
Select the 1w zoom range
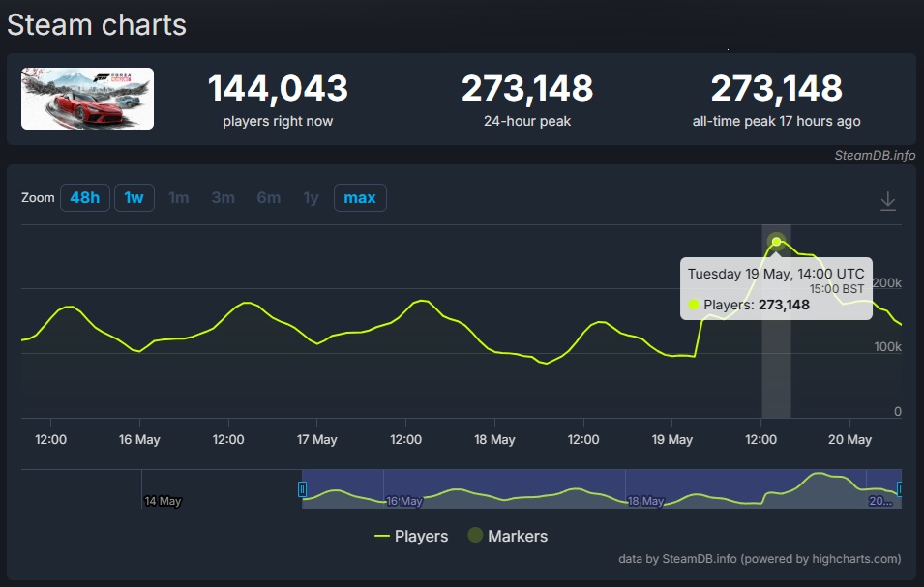[134, 198]
